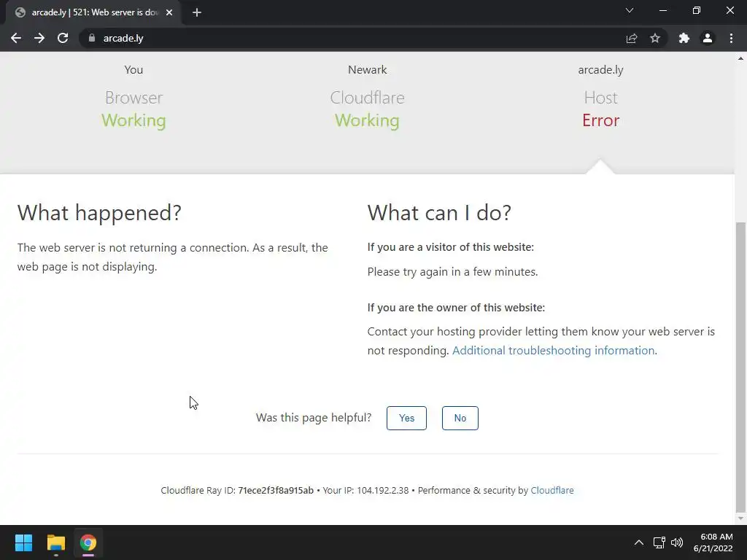Open the volume speaker tray icon
Image resolution: width=747 pixels, height=560 pixels.
677,542
